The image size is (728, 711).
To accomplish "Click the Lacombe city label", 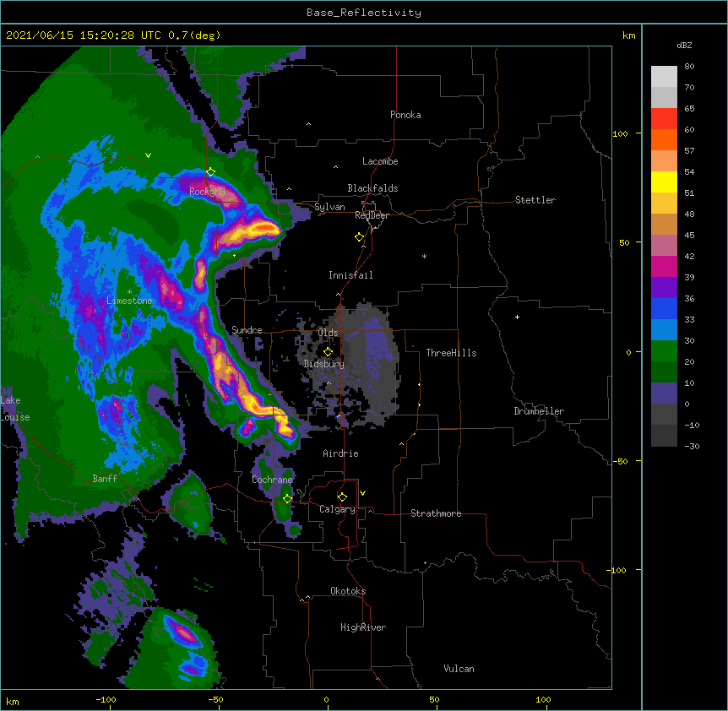I will 380,161.
